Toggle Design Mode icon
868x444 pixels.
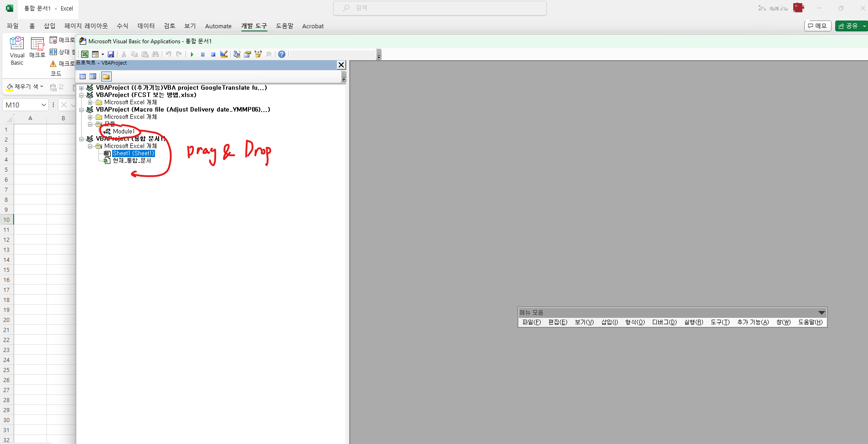coord(224,54)
